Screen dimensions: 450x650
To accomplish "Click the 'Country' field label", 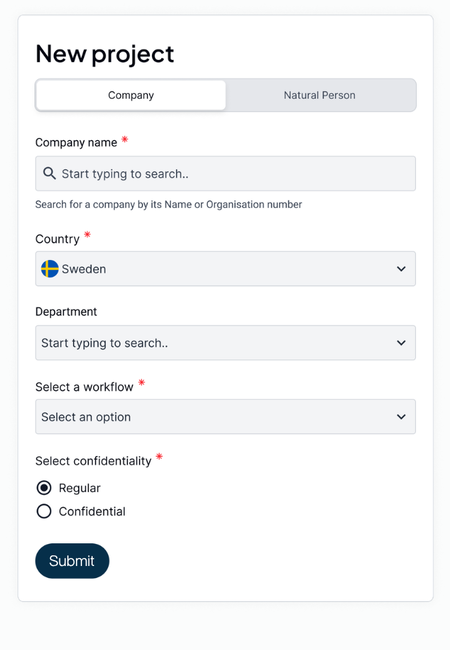I will pyautogui.click(x=57, y=239).
